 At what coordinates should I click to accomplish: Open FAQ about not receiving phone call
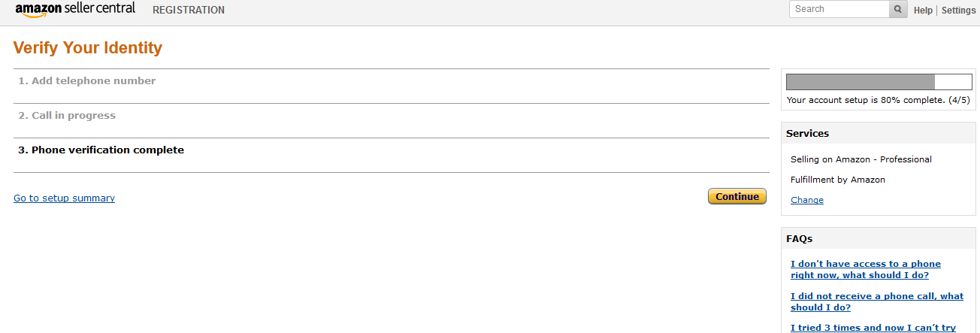pyautogui.click(x=876, y=301)
